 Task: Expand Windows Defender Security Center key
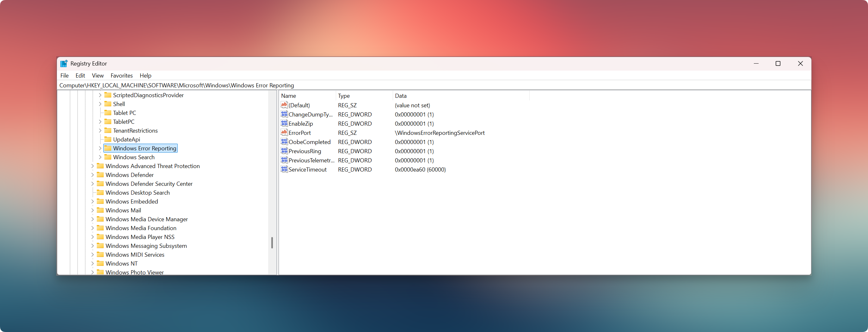[x=92, y=184]
